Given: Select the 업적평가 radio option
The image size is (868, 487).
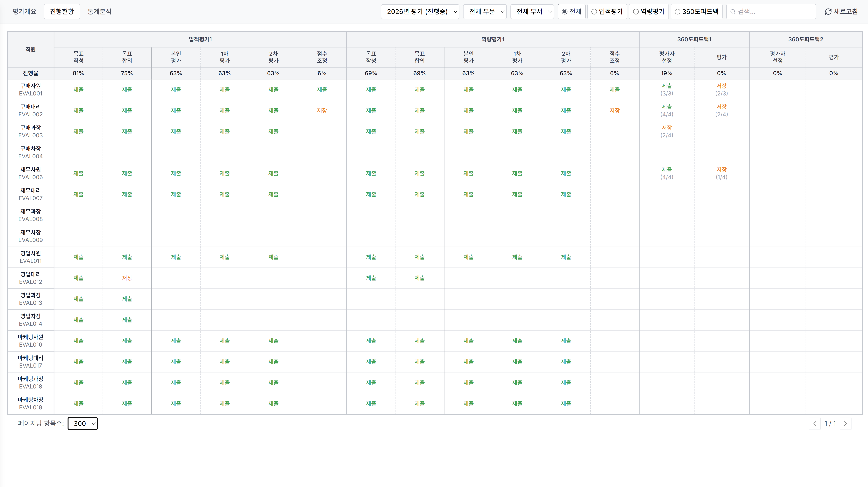Looking at the screenshot, I should [x=594, y=11].
